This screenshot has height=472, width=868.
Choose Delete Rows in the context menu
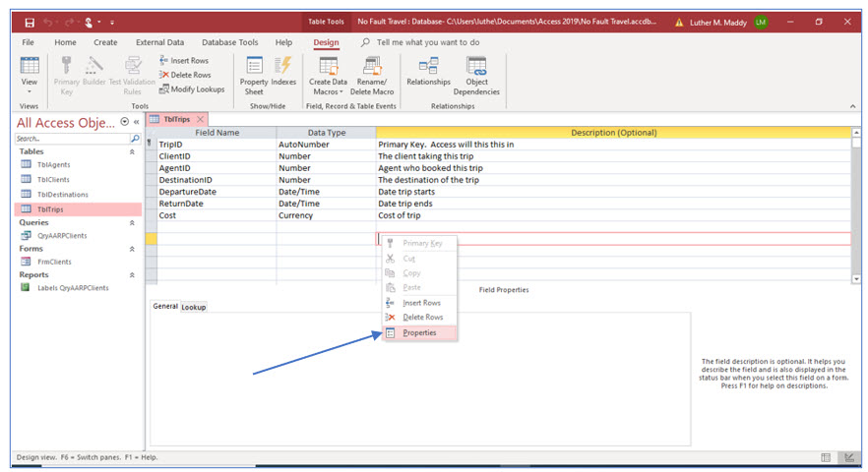(x=420, y=317)
